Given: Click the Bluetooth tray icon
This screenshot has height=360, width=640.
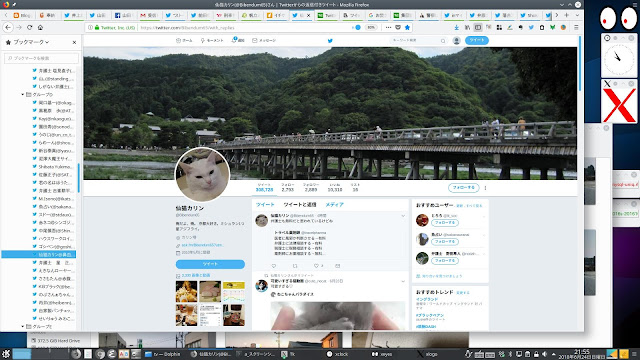Looking at the screenshot, I should tap(510, 354).
